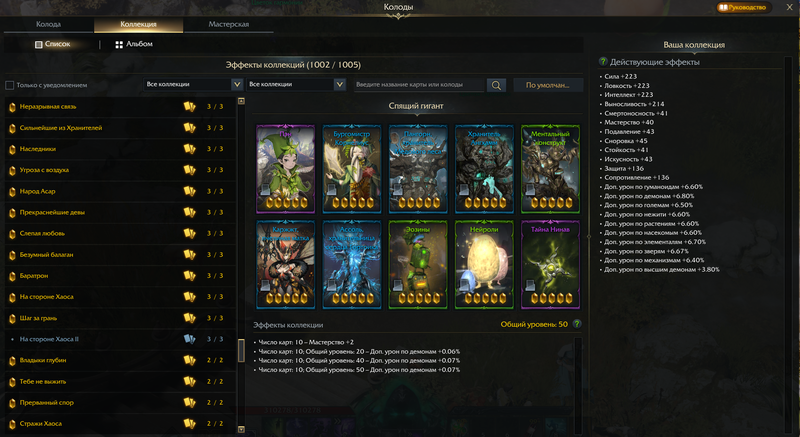Image resolution: width=800 pixels, height=437 pixels.
Task: Click the collection list scroll-up arrow
Action: pos(241,100)
